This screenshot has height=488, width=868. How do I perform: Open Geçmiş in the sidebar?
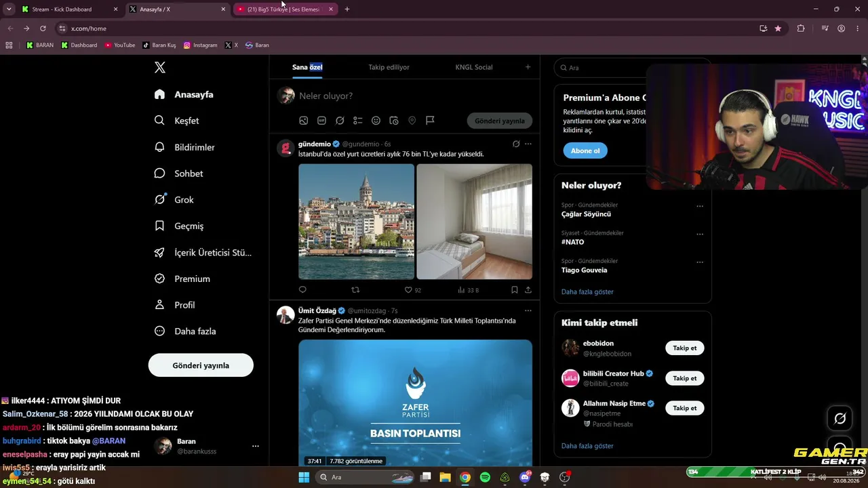[x=179, y=226]
